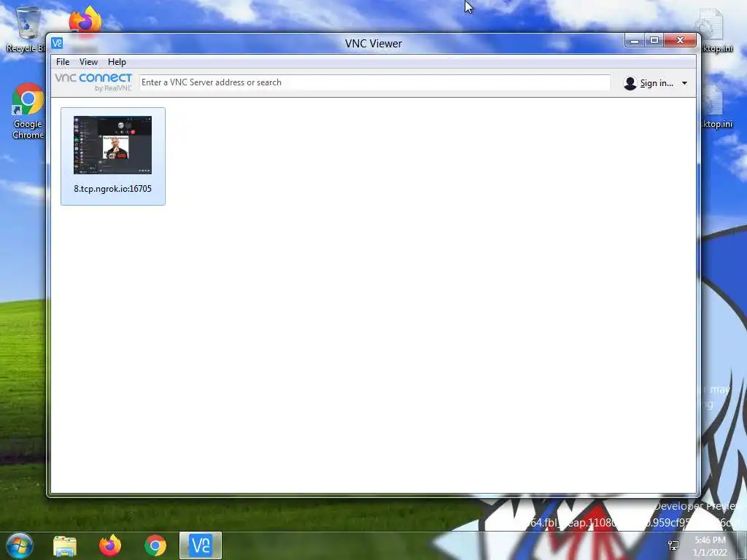Focus the VNC Server address search field
The width and height of the screenshot is (747, 560).
(x=375, y=82)
